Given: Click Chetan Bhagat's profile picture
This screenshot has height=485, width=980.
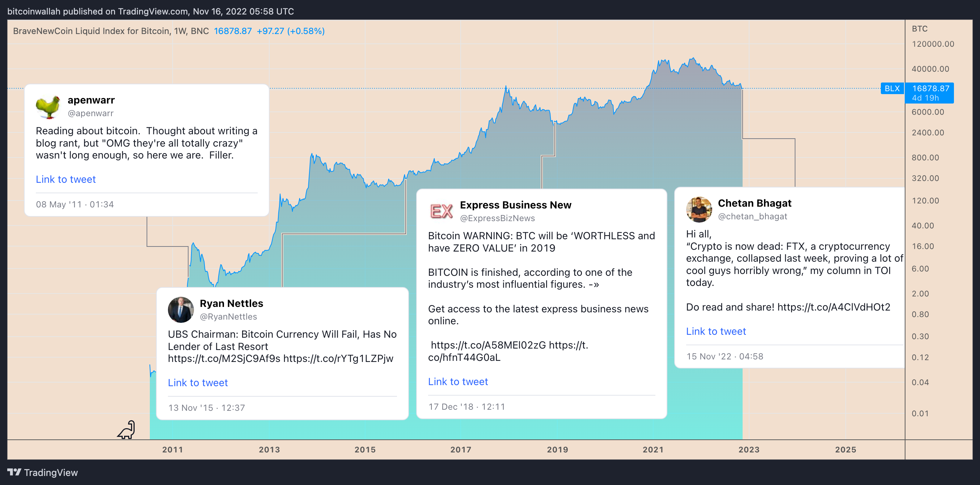Looking at the screenshot, I should [x=699, y=210].
